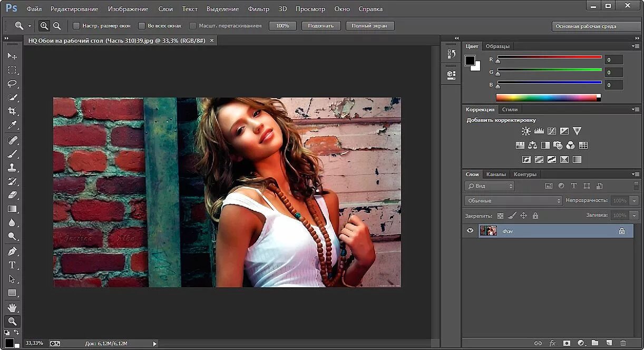Open the Непрозрачность opacity dropdown arrow
The width and height of the screenshot is (644, 350).
(x=634, y=201)
